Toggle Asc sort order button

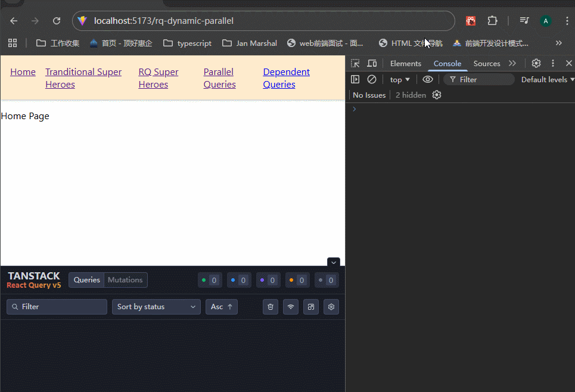pyautogui.click(x=222, y=307)
